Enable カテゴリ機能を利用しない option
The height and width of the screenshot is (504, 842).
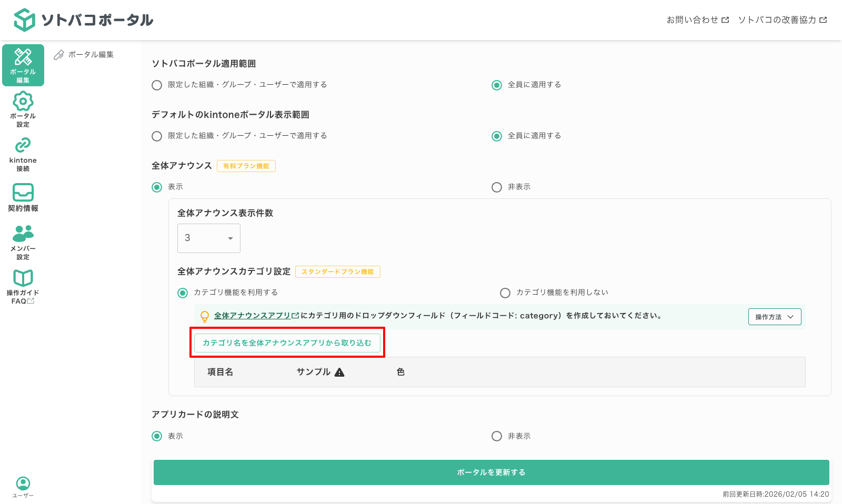[505, 293]
